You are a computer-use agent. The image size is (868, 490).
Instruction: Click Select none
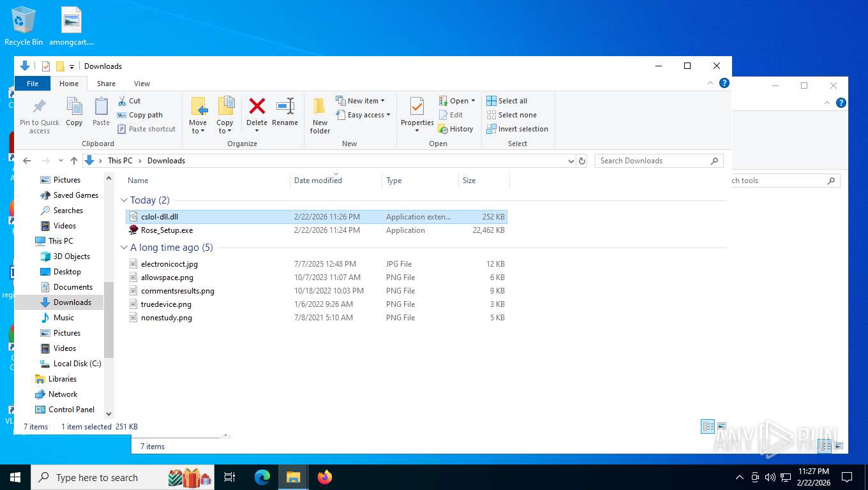click(511, 115)
